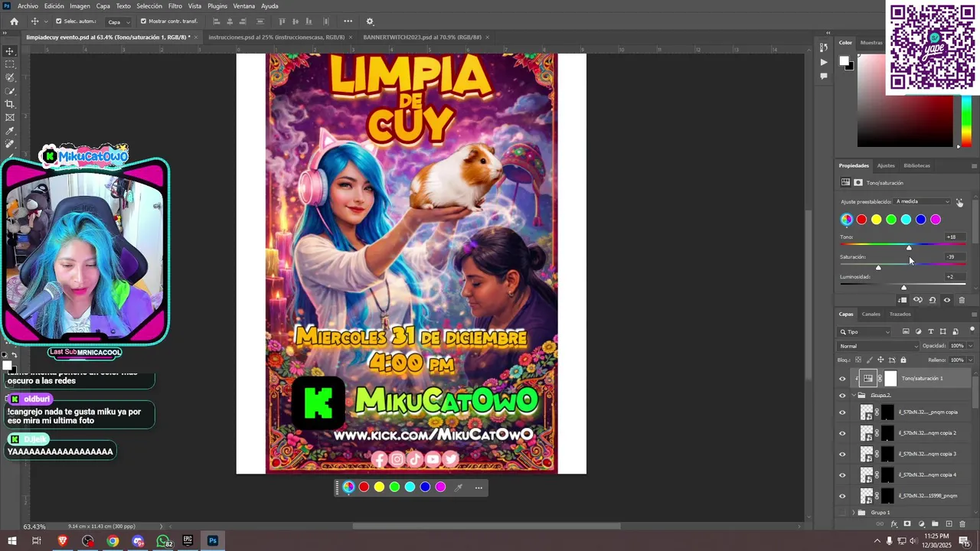This screenshot has width=980, height=551.
Task: Hide layer il_570xN.32...nqm copia 4
Action: click(842, 474)
